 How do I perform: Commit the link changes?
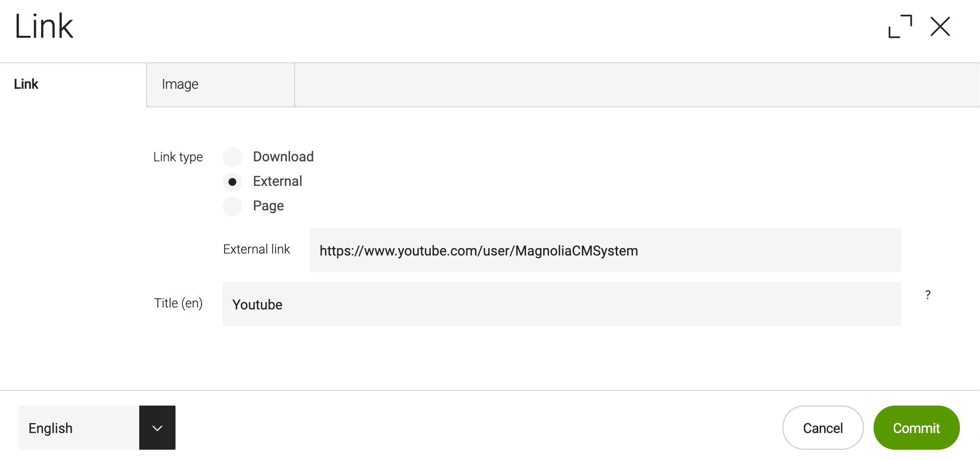pyautogui.click(x=916, y=428)
